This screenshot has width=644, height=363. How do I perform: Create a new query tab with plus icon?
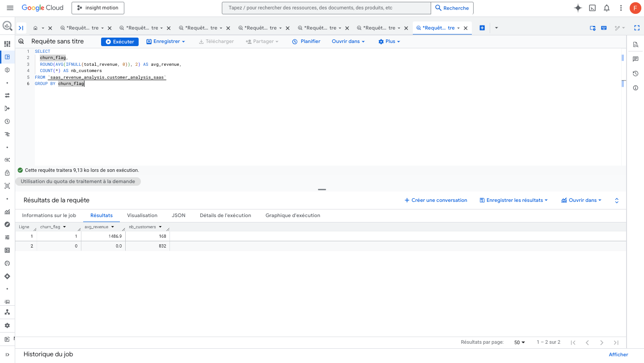point(482,27)
